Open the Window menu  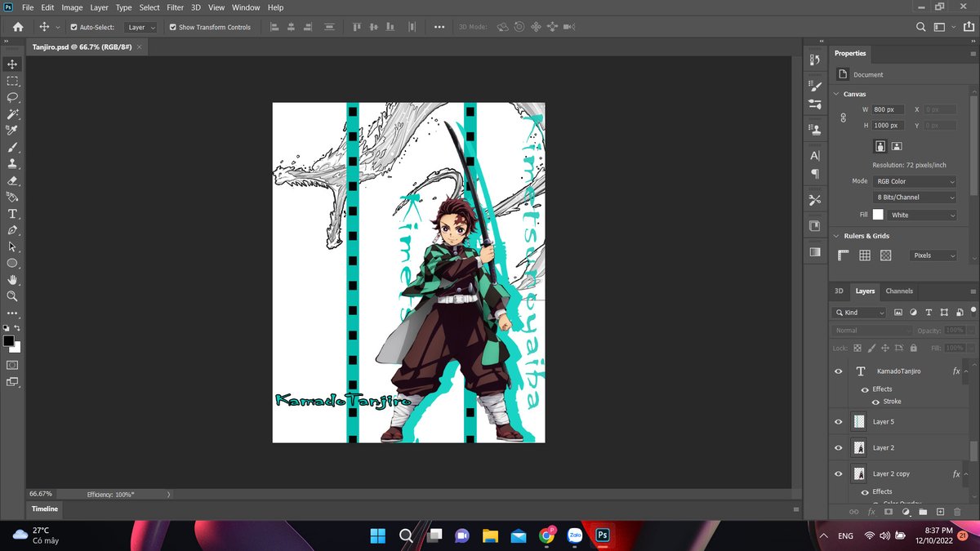246,7
